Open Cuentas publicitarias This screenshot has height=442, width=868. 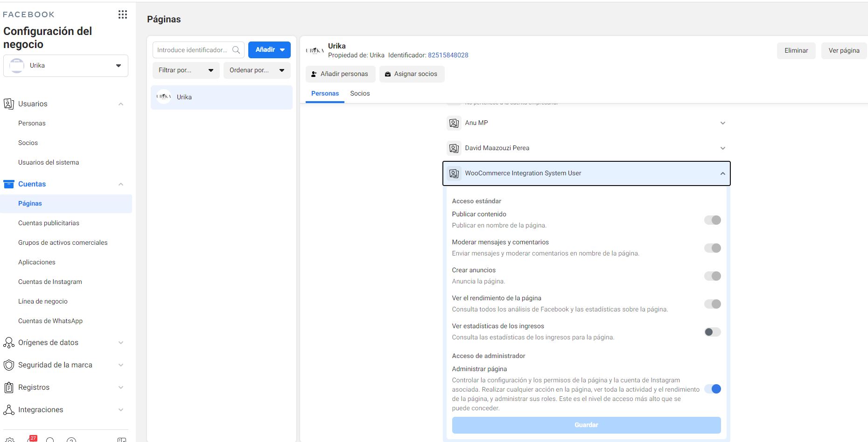[49, 223]
